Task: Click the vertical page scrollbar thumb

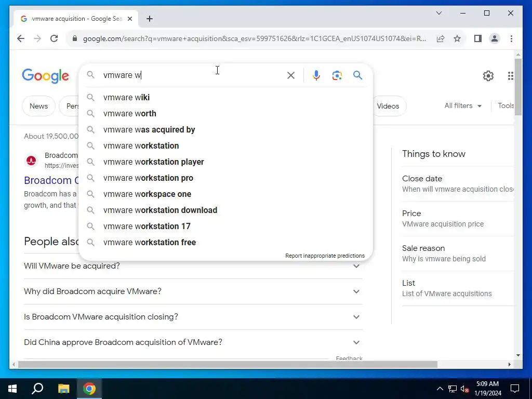Action: tap(518, 87)
